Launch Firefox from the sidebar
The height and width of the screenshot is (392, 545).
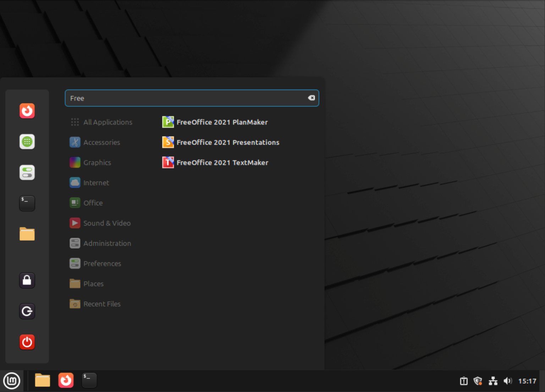pyautogui.click(x=27, y=111)
